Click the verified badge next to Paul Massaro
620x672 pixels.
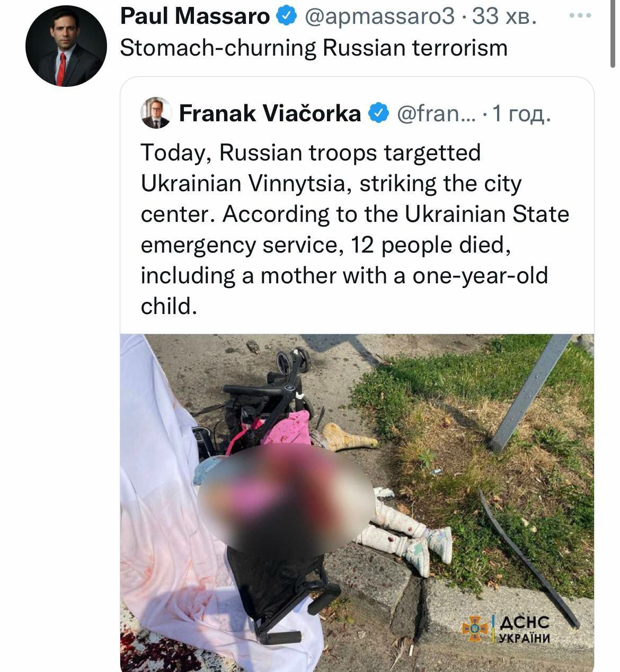click(287, 17)
